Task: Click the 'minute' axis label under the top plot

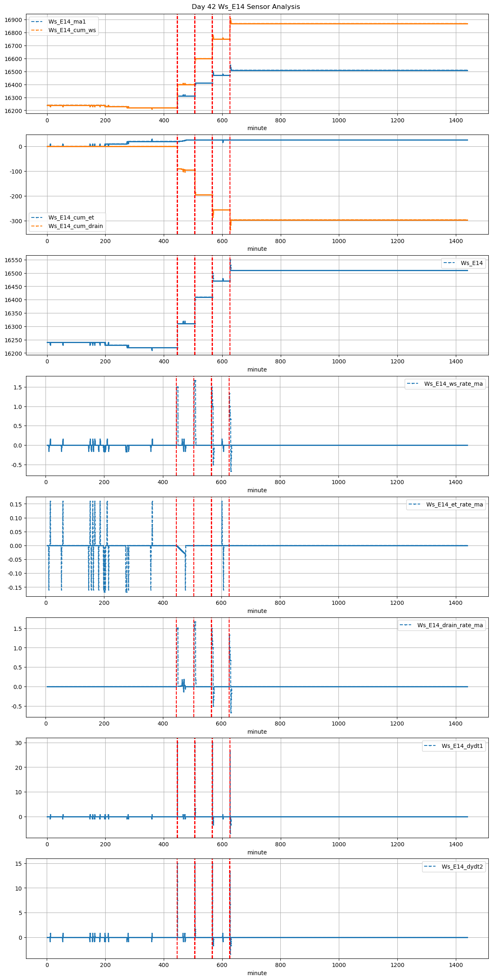Action: click(257, 128)
